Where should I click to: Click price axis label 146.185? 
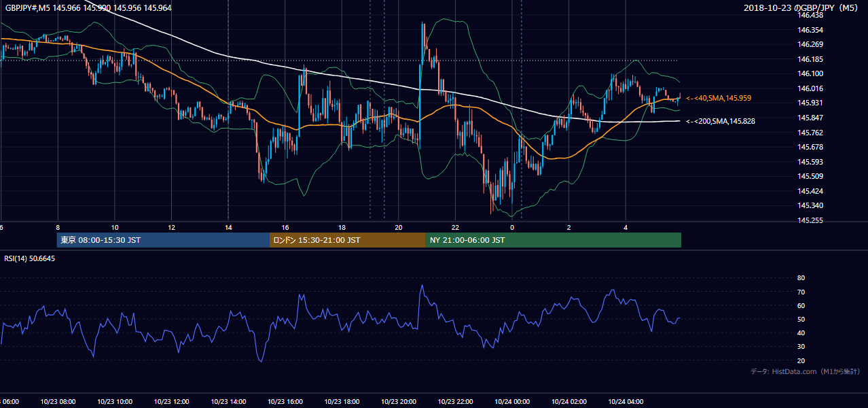(x=811, y=59)
